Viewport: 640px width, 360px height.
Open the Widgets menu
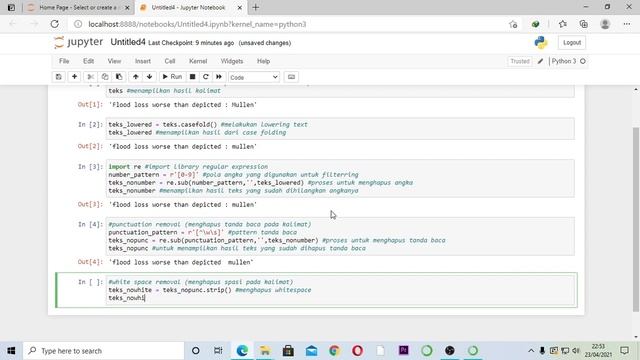click(232, 61)
